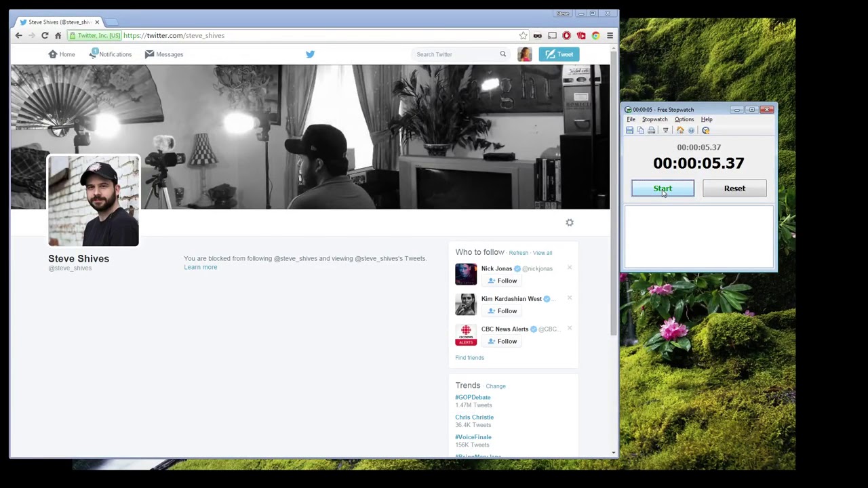Viewport: 868px width, 488px height.
Task: Open the Free Stopwatch File menu
Action: click(631, 119)
